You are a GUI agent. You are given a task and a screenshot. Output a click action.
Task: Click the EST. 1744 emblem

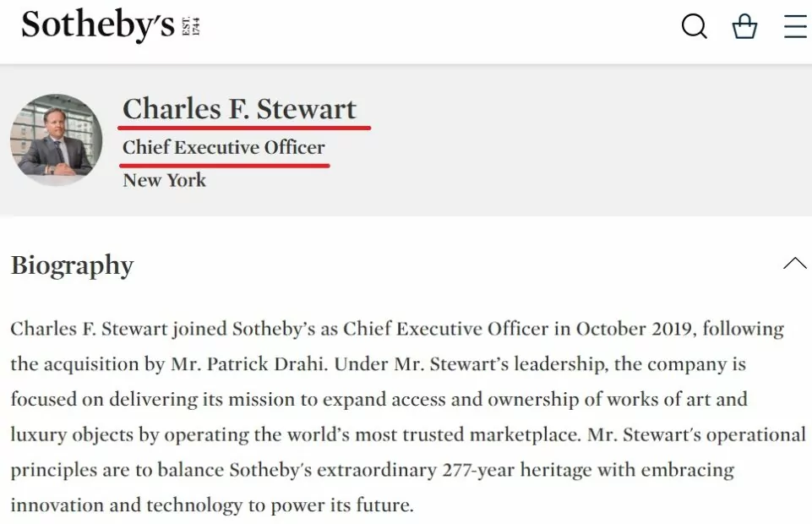pos(191,26)
